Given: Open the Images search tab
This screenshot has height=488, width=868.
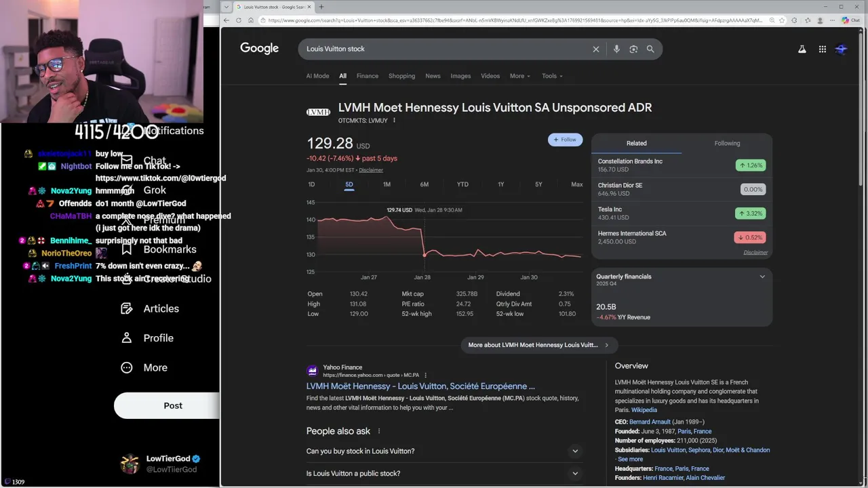Looking at the screenshot, I should [460, 76].
